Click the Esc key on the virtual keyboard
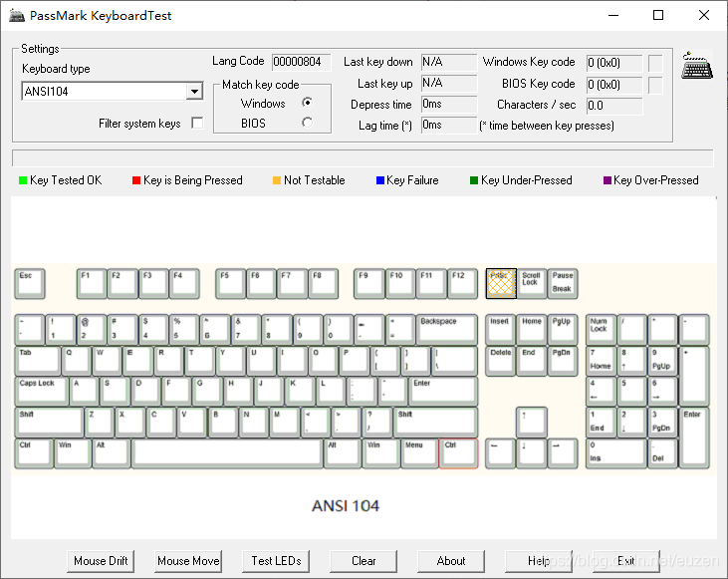Viewport: 728px width, 579px height. point(30,283)
